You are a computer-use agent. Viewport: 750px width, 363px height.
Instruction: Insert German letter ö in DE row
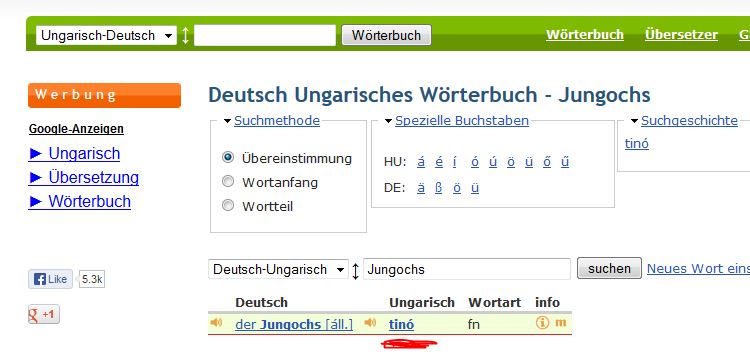click(457, 187)
